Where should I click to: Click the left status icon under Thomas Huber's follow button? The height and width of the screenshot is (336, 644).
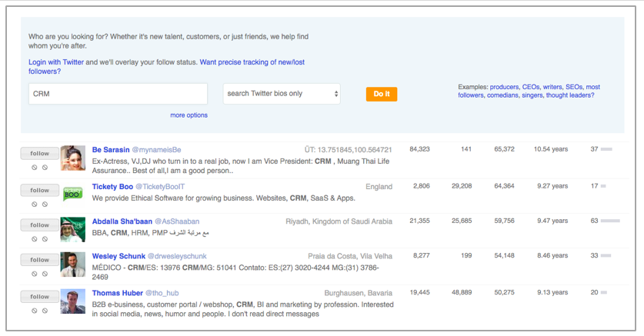[x=35, y=310]
